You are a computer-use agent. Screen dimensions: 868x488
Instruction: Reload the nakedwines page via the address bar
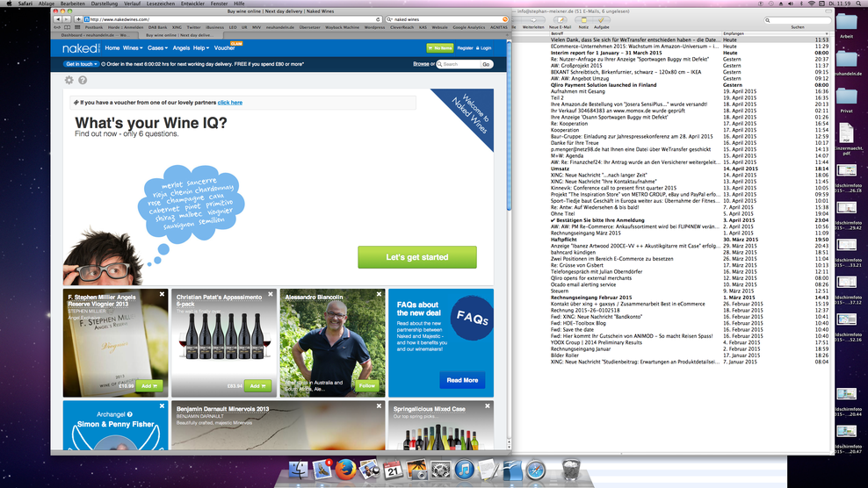pyautogui.click(x=378, y=19)
